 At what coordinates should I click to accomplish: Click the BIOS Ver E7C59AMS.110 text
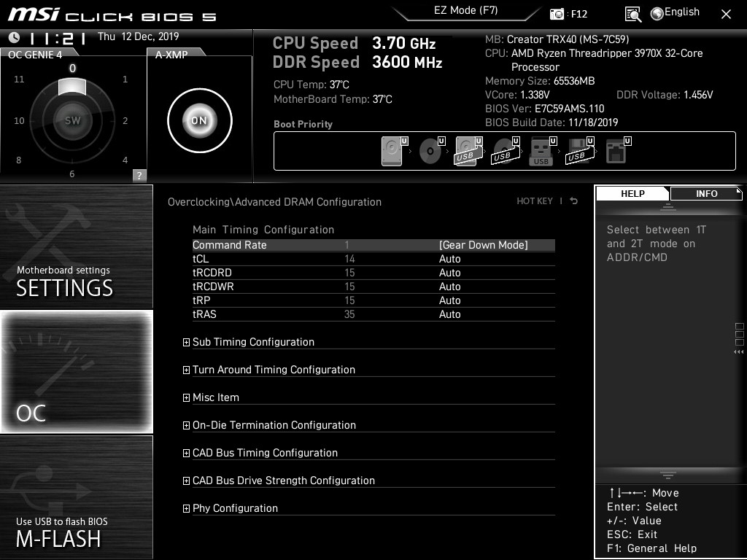544,109
